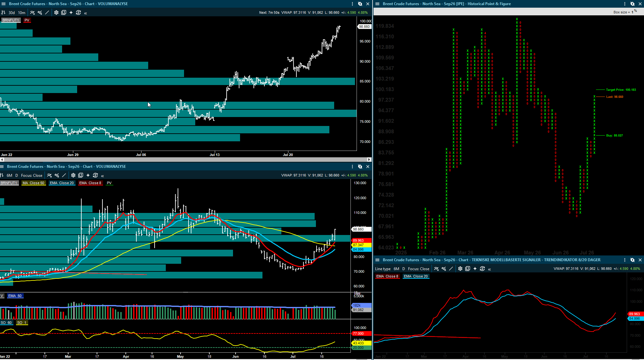Add indicator in Trendindikator chart toolbar
This screenshot has height=360, width=644.
pos(436,269)
